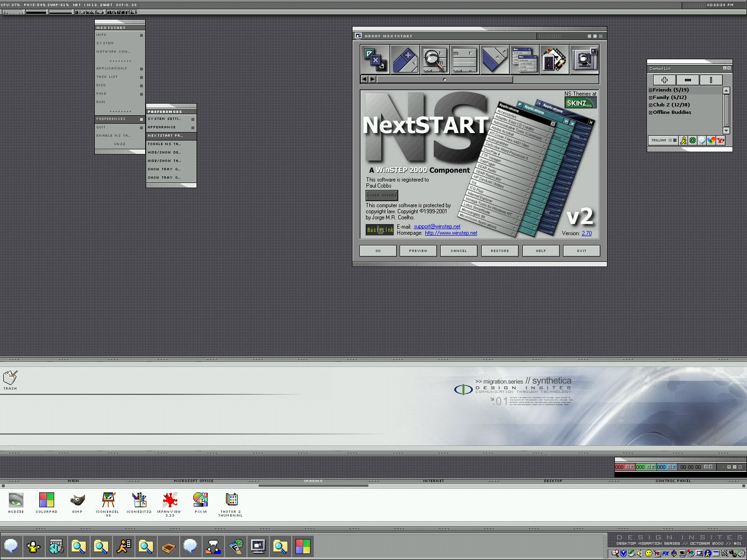This screenshot has width=747, height=560.
Task: Expand the Applications submenu in NextSTART menu
Action: click(x=141, y=69)
